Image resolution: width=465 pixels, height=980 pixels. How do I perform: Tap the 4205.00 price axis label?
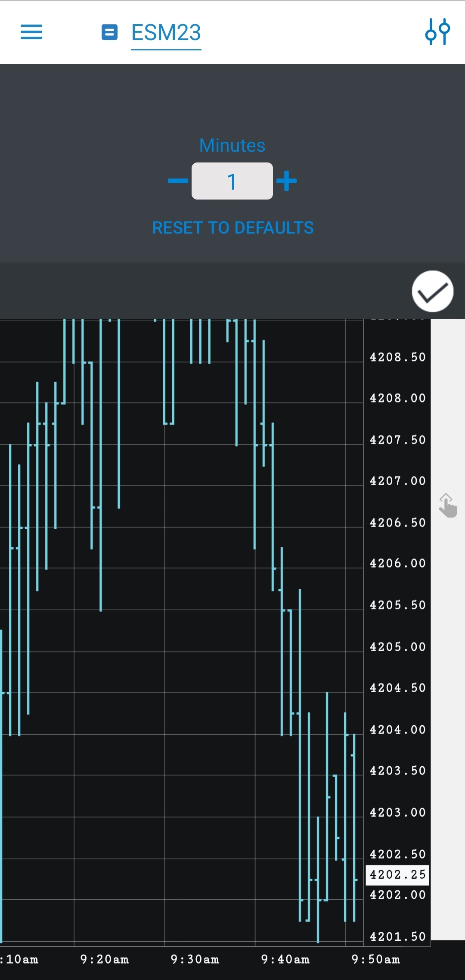(397, 647)
